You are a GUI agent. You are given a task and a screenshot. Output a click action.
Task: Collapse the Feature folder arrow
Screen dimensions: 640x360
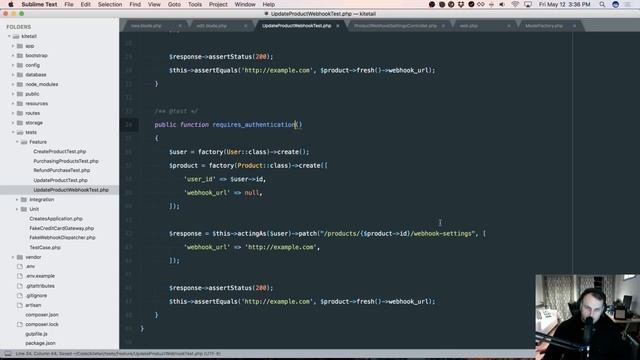click(x=17, y=142)
